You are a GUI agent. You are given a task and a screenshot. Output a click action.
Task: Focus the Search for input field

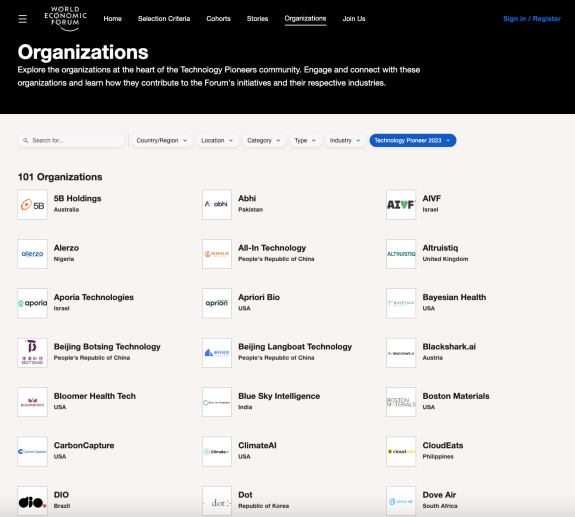(x=71, y=140)
